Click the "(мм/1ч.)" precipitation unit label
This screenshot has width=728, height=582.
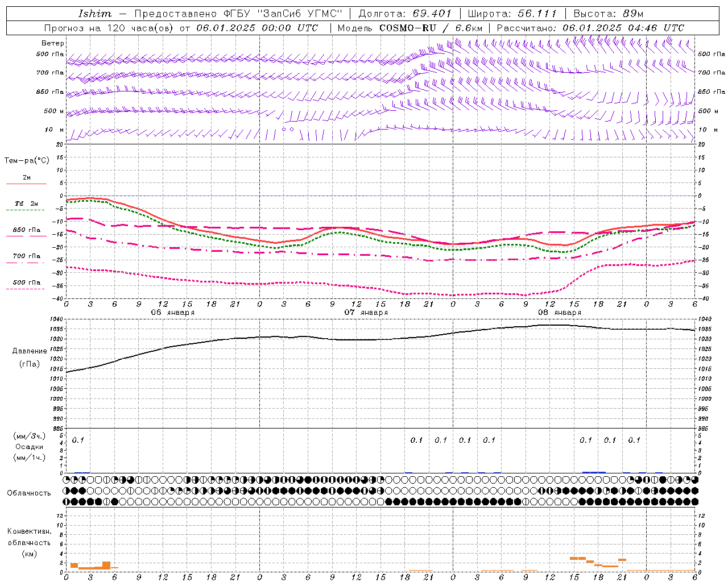point(30,458)
